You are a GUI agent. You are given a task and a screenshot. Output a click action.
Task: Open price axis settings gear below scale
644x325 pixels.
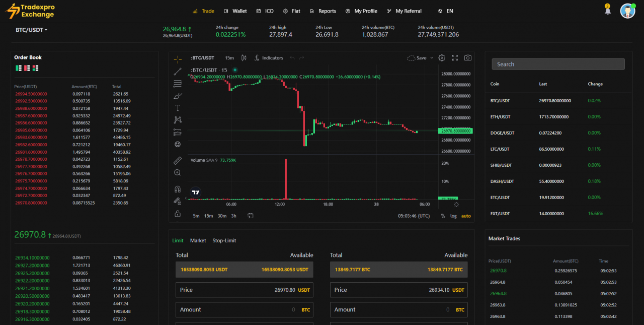(456, 205)
